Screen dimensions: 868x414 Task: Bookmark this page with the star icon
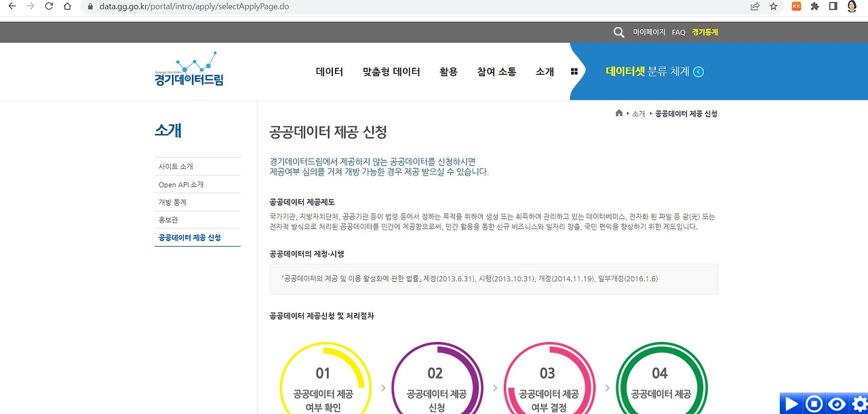tap(773, 6)
